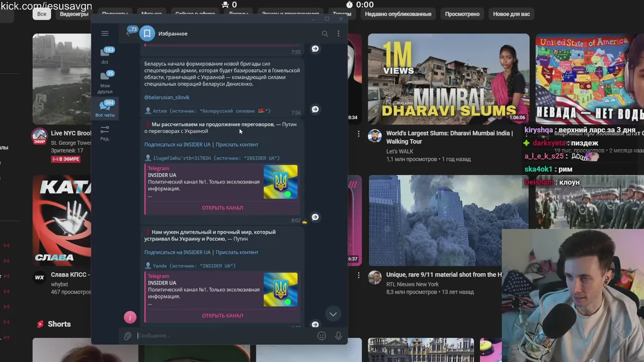The height and width of the screenshot is (362, 644).
Task: Open 'Unique, rare 9/11 material' video title
Action: click(x=444, y=275)
